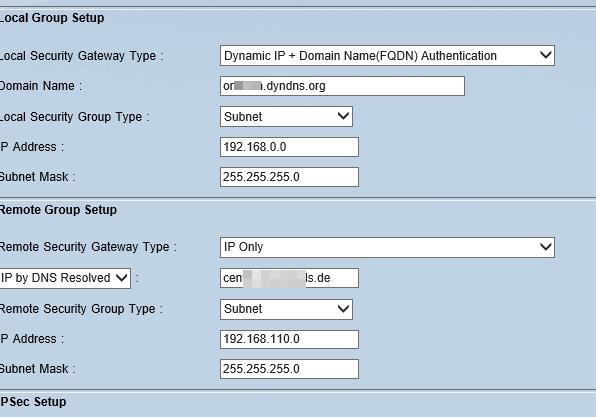Focus the local IP Address field 192.168.0.0

[289, 147]
